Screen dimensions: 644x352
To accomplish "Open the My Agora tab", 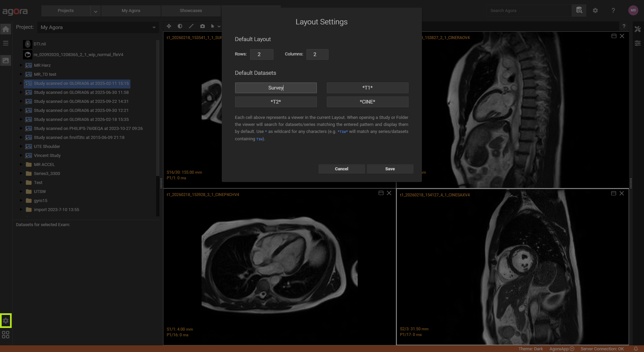I will tap(131, 10).
